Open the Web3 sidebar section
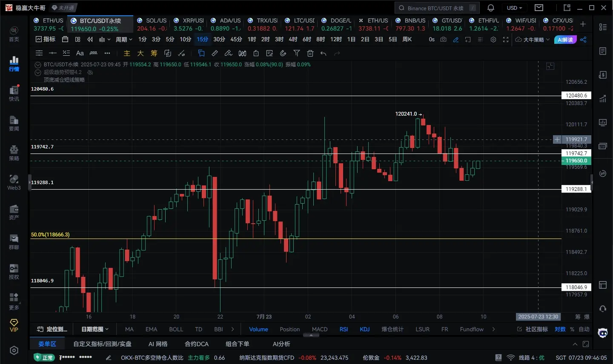Image resolution: width=613 pixels, height=364 pixels. click(14, 182)
